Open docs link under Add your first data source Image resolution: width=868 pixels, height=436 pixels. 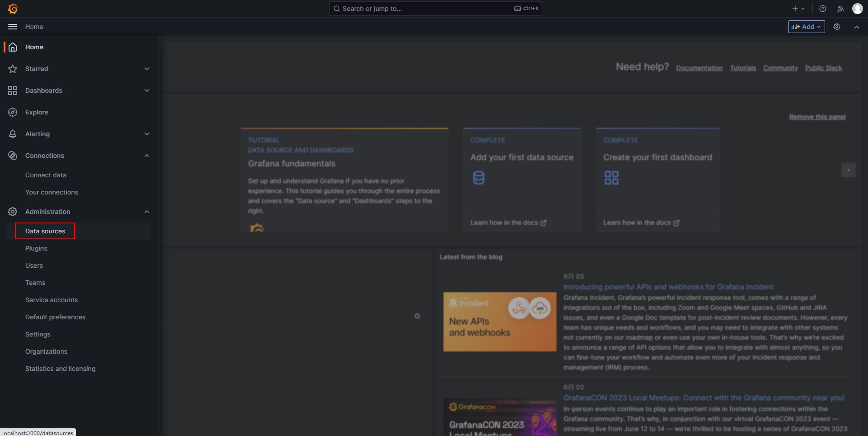509,223
